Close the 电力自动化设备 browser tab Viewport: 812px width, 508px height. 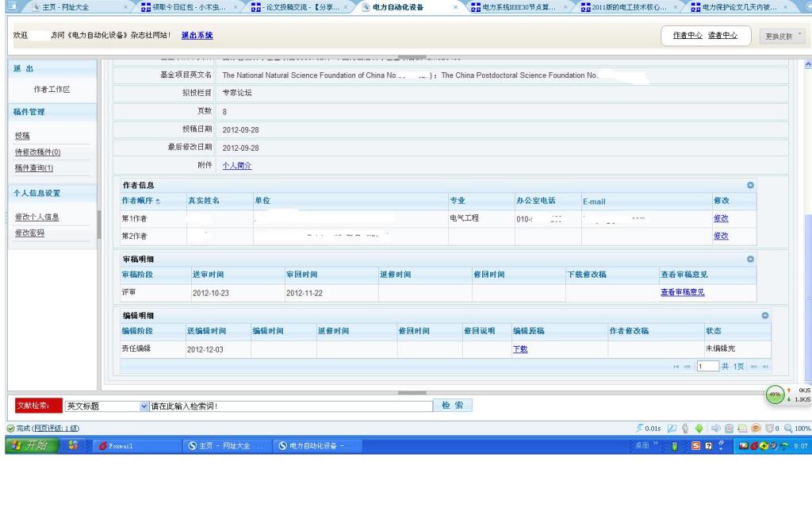tap(455, 7)
